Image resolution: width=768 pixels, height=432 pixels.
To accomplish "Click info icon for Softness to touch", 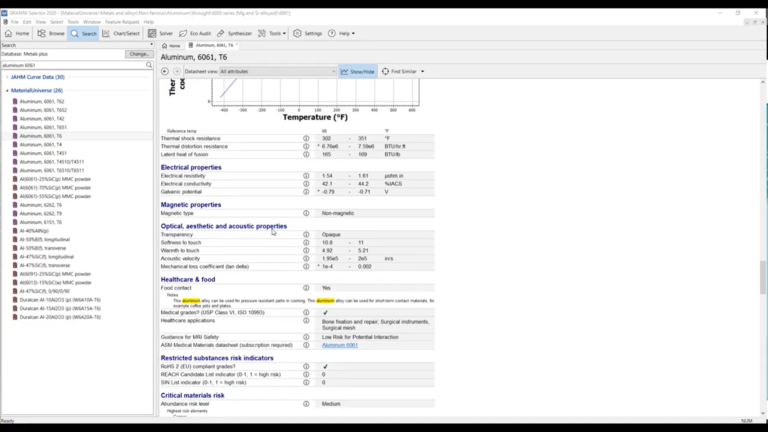I will (x=306, y=242).
